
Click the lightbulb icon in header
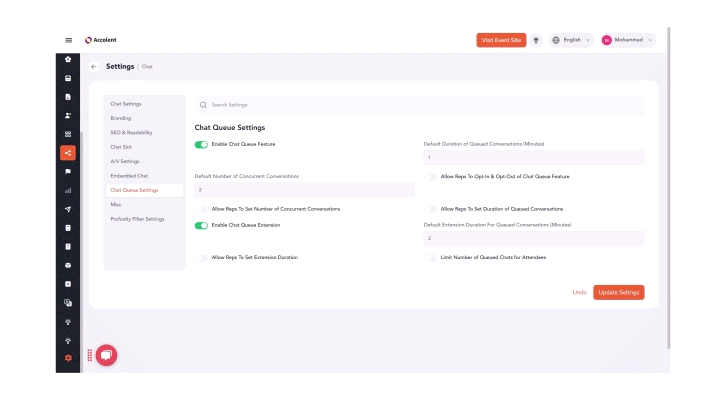click(536, 40)
